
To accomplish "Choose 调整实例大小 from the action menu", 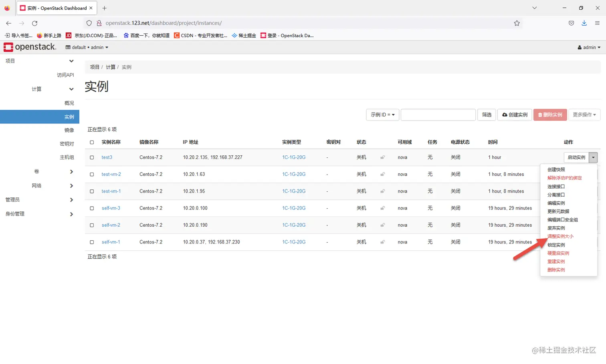I will 561,236.
